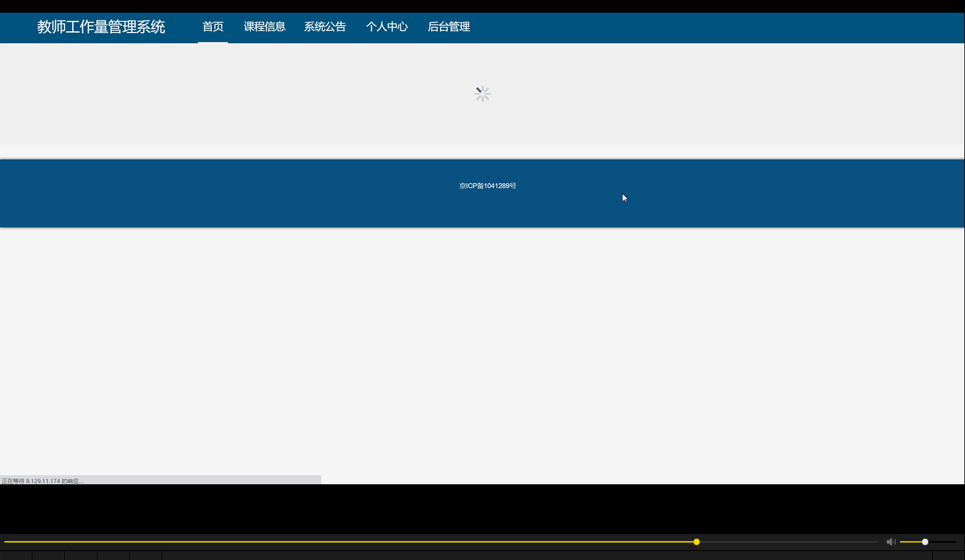
Task: Click the volume slider knob
Action: tap(925, 542)
